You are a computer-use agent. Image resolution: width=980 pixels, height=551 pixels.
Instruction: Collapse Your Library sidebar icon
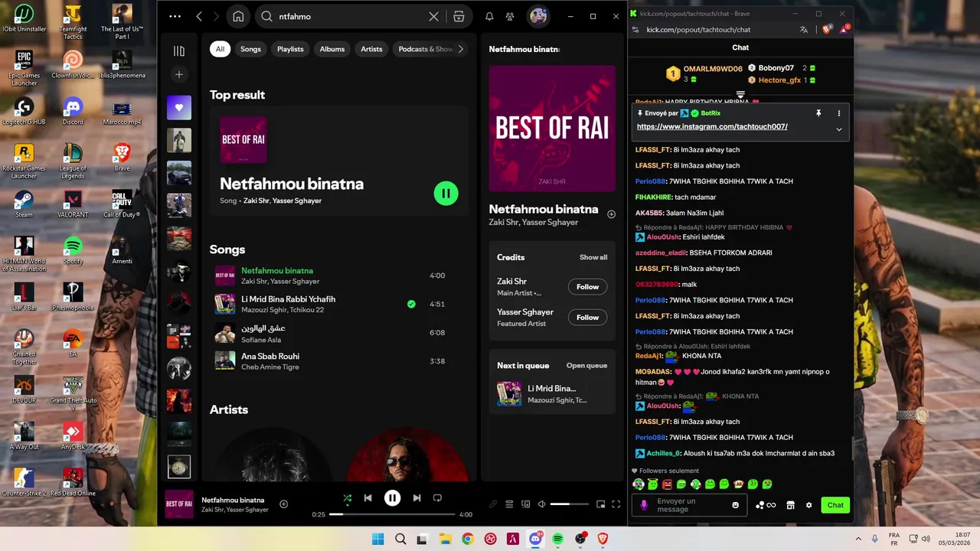tap(179, 51)
